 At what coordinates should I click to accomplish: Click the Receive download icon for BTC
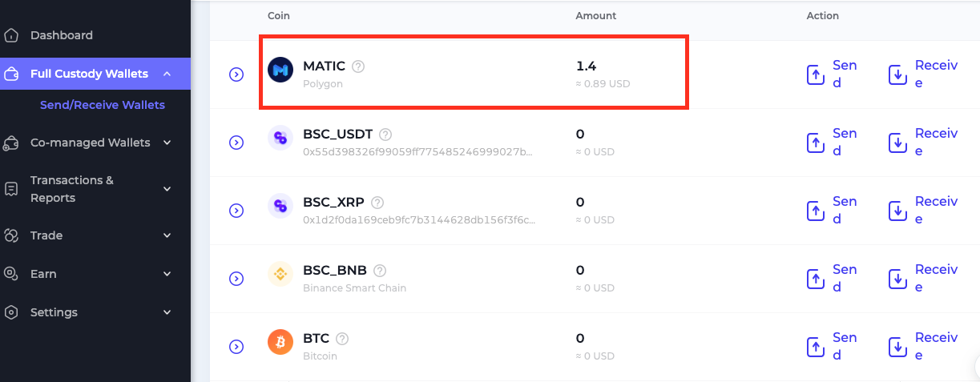point(898,348)
